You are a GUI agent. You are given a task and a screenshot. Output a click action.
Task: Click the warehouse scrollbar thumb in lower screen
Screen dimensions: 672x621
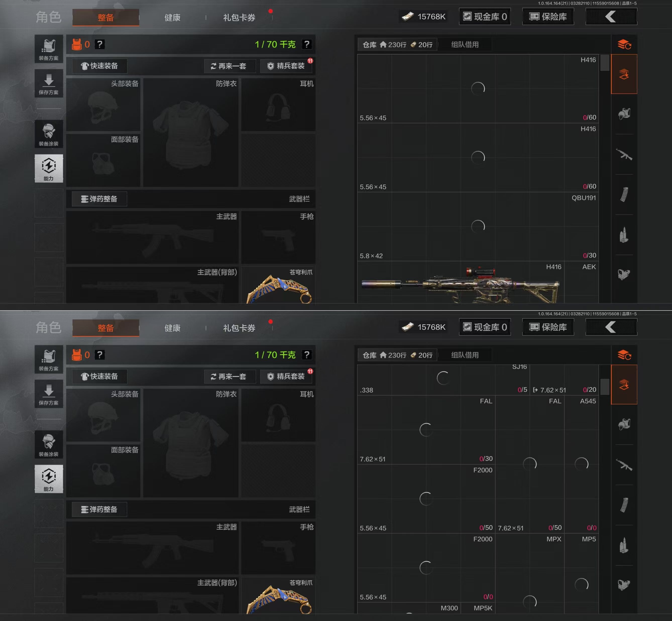[604, 387]
